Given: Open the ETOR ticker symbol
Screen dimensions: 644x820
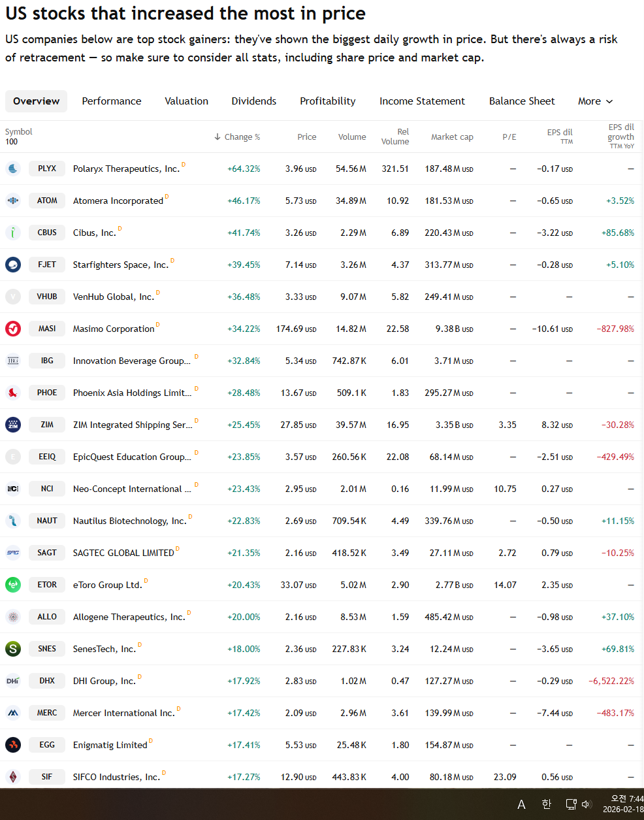Looking at the screenshot, I should point(47,585).
